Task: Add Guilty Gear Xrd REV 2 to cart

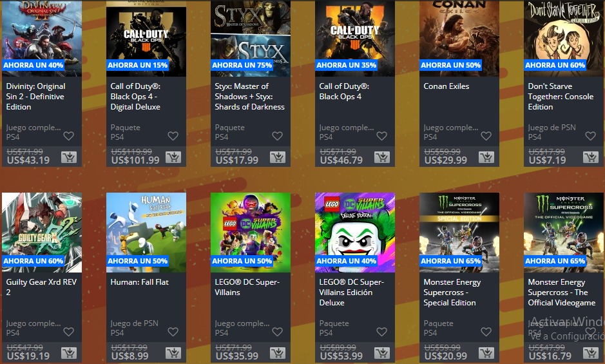Action: 69,353
